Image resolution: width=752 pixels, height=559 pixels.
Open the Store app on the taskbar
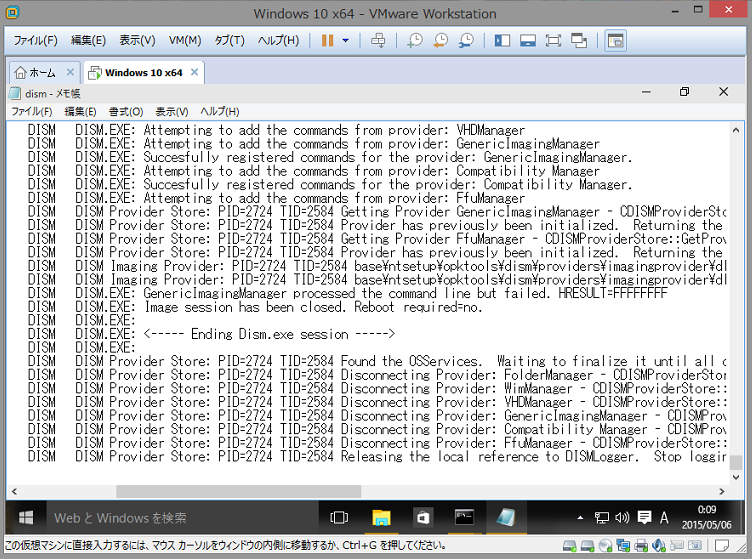[423, 517]
